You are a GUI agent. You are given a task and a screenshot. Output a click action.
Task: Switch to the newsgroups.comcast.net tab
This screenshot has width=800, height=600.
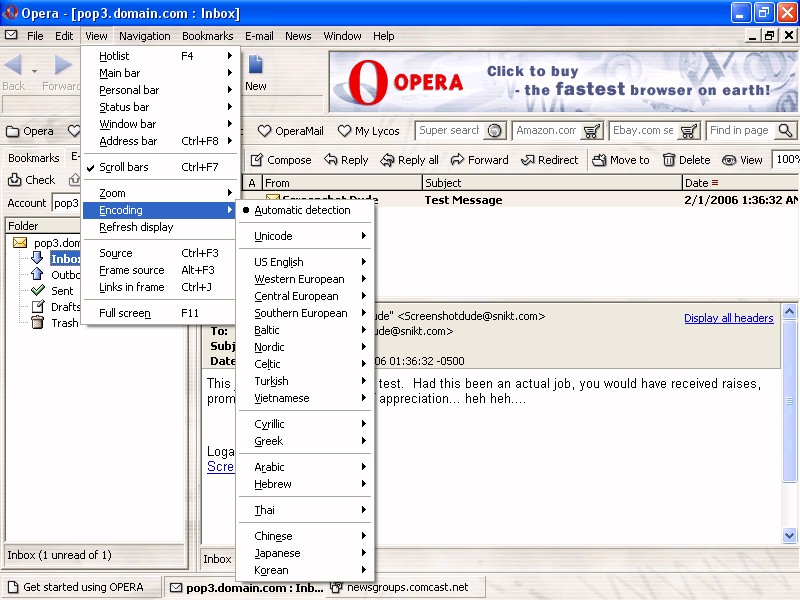click(405, 587)
